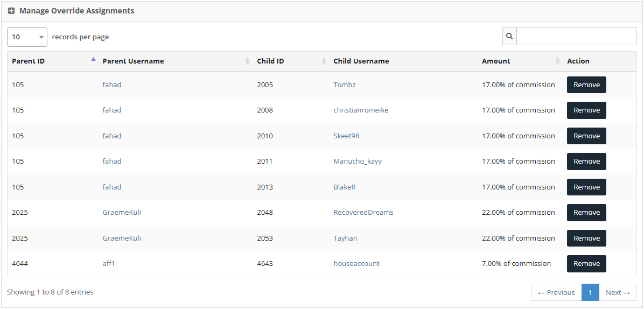Open the aff1 parent username link
The image size is (644, 309).
[109, 264]
